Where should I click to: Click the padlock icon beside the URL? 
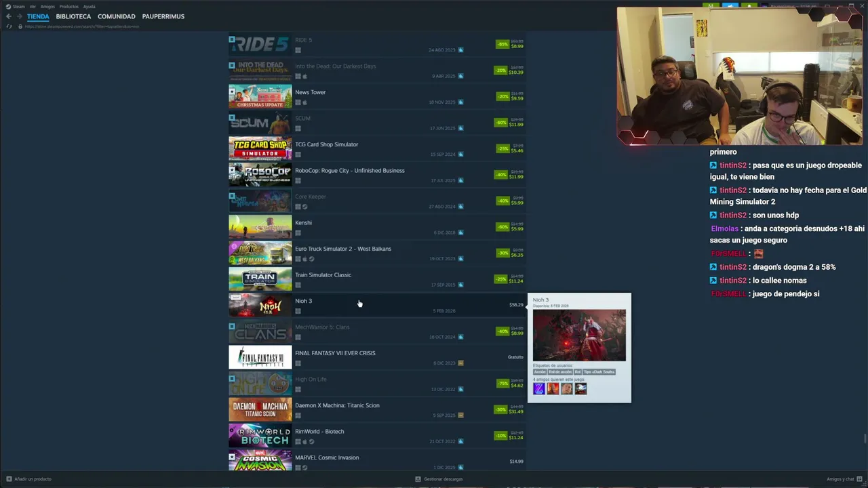pos(20,26)
